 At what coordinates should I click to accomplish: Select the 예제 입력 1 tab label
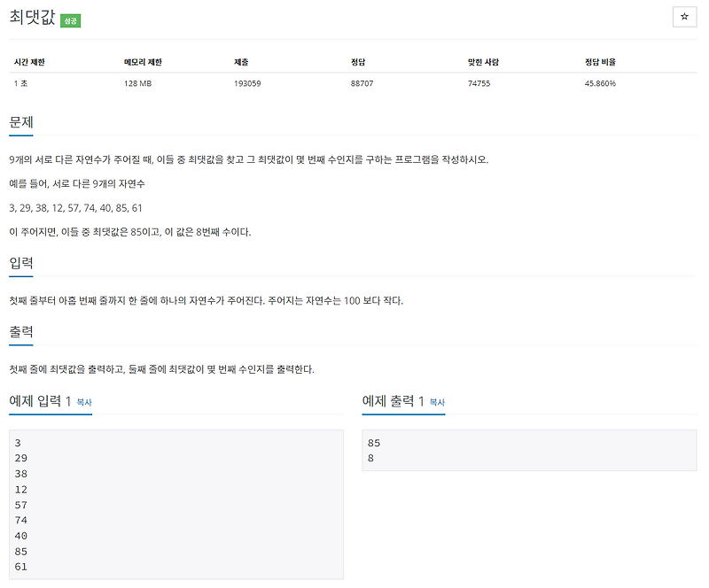(42, 403)
